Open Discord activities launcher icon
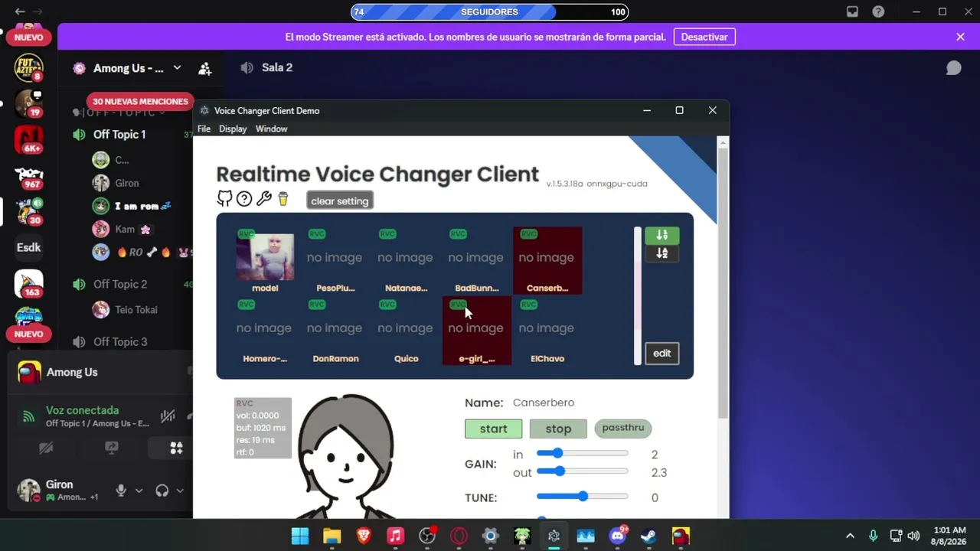The width and height of the screenshot is (980, 551). point(176,448)
